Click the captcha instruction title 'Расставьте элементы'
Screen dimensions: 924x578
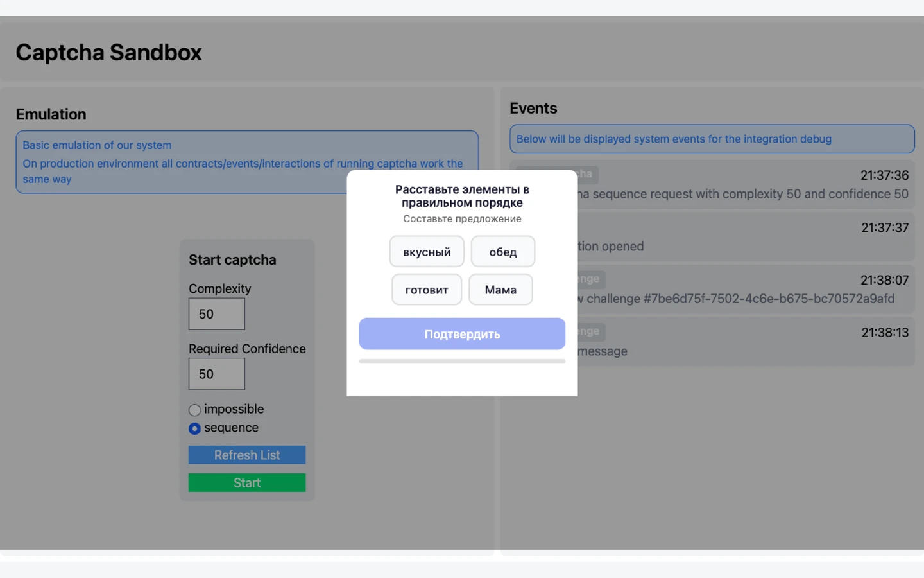(462, 196)
